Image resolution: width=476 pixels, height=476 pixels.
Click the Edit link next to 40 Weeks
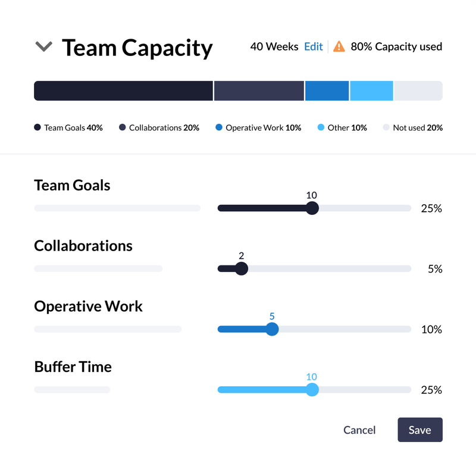coord(314,46)
